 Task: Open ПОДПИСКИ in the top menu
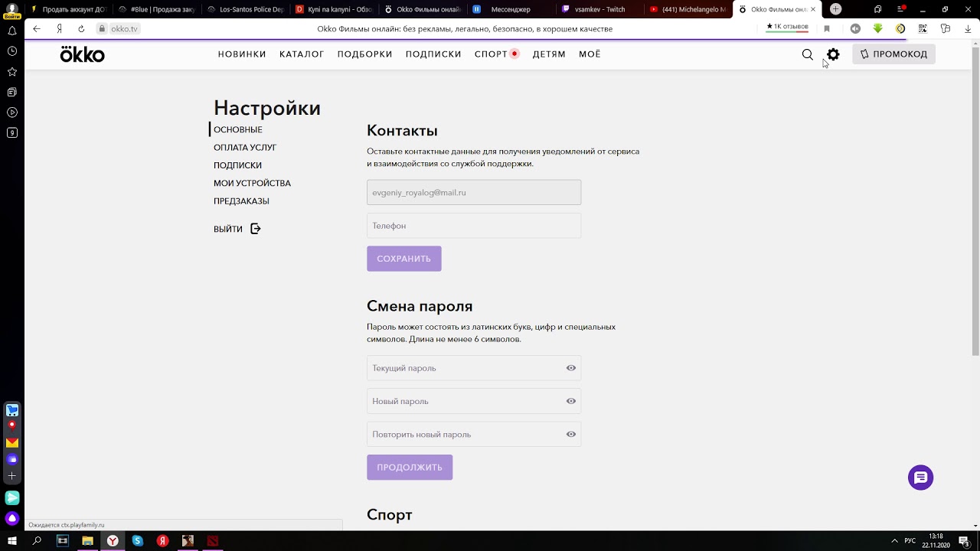(433, 54)
